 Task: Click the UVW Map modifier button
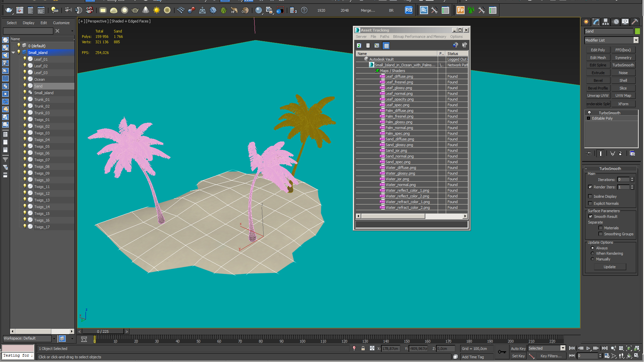coord(623,96)
